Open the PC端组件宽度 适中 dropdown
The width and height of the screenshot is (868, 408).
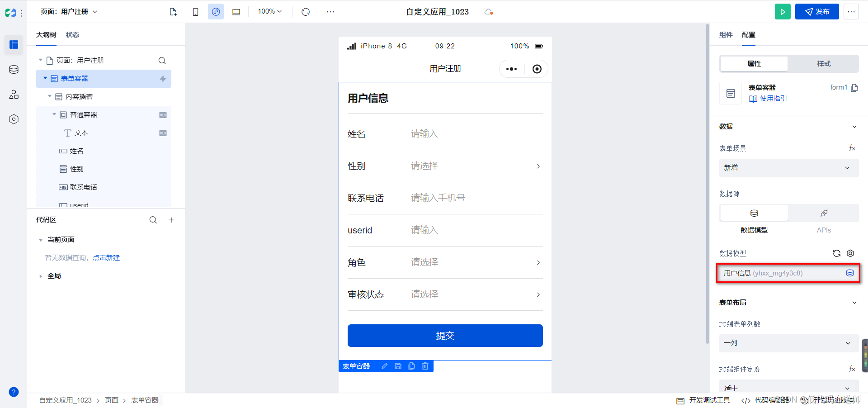[x=789, y=387]
